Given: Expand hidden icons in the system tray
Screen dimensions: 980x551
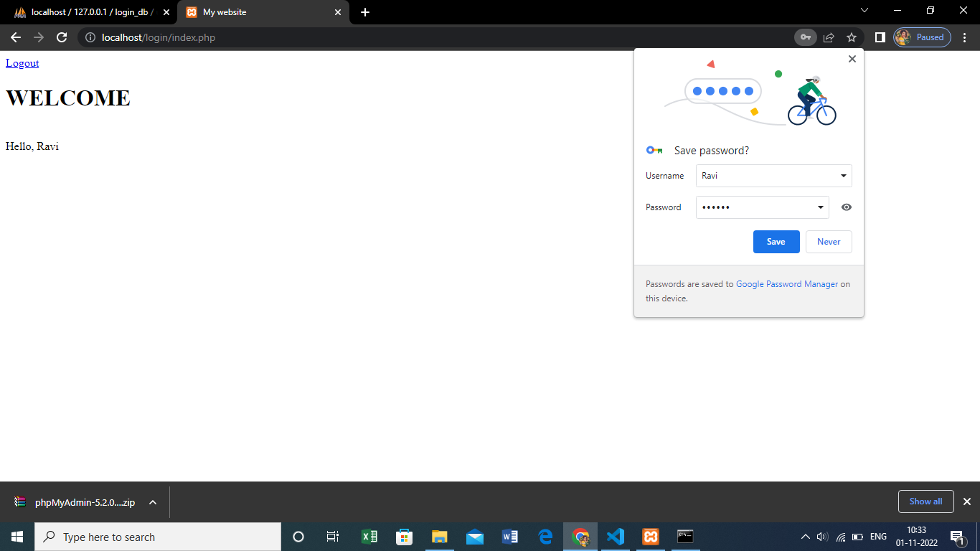Looking at the screenshot, I should [x=805, y=536].
